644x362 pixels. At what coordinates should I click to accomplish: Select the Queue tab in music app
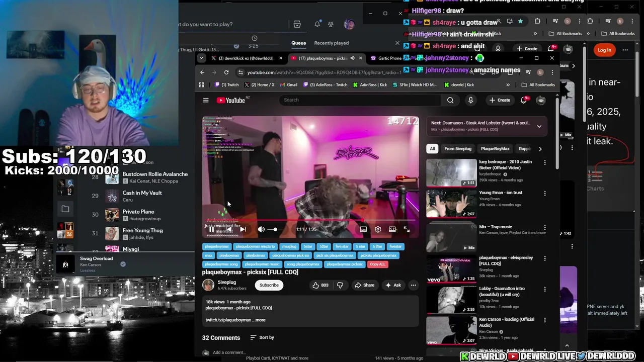tap(298, 43)
